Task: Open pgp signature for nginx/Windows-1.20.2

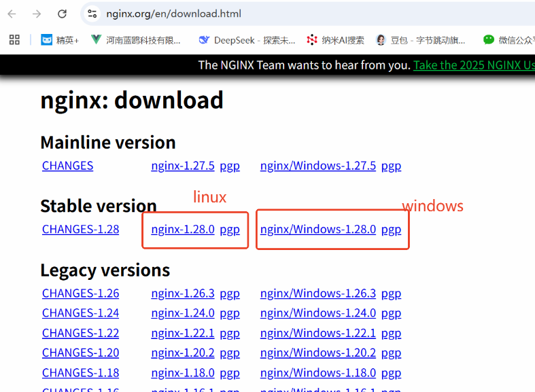Action: point(391,353)
